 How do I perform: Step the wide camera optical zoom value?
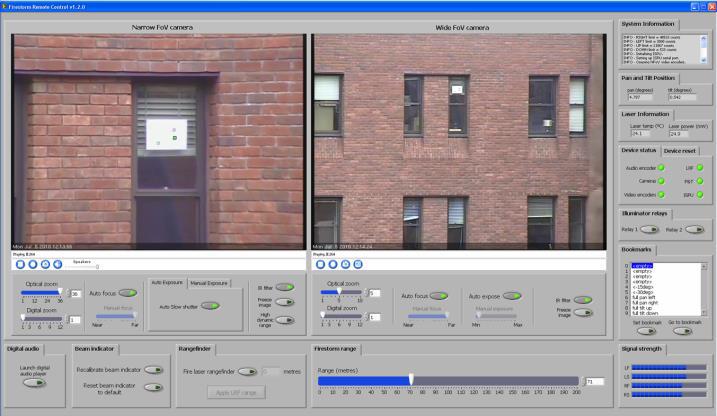pyautogui.click(x=366, y=293)
